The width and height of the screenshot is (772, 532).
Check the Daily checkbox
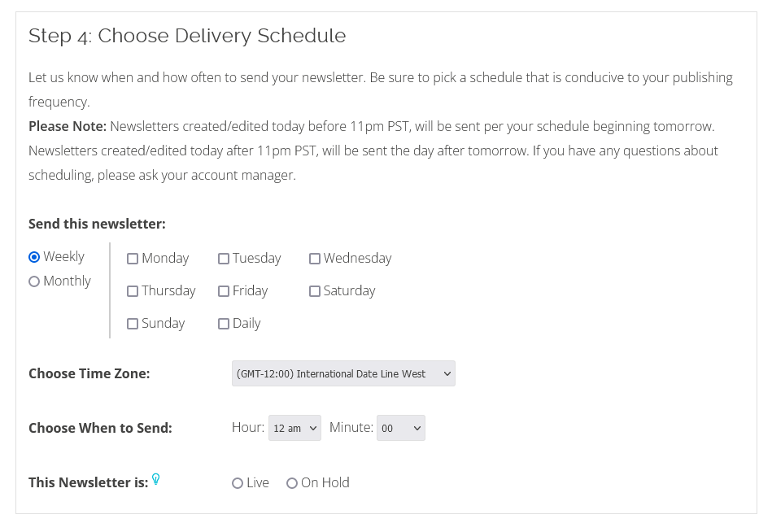point(224,324)
